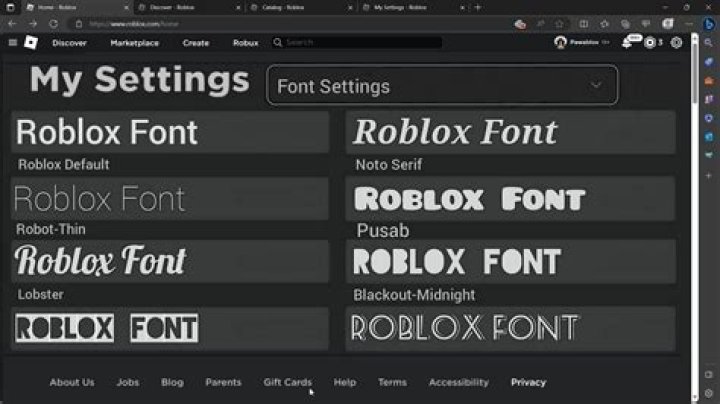Open the Privacy footer link

point(529,382)
